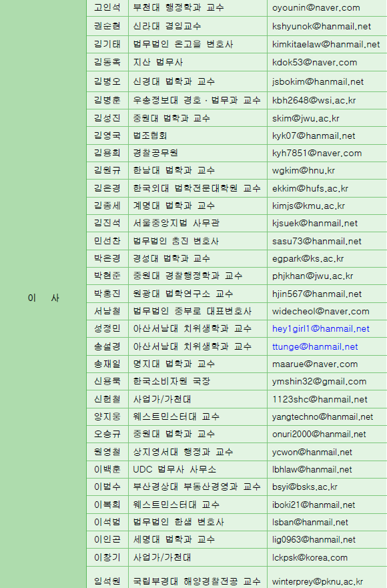The image size is (387, 588).
Task: Select the kdok53@naver.com email text
Action: (x=315, y=63)
